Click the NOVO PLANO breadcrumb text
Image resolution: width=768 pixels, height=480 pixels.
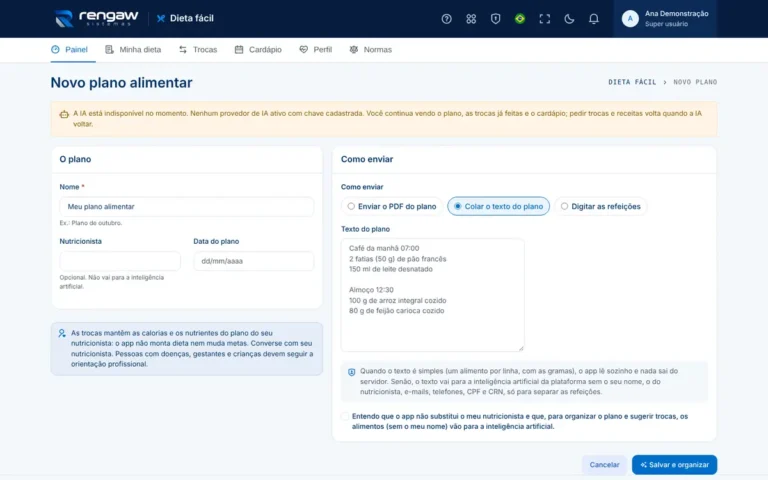coord(695,82)
